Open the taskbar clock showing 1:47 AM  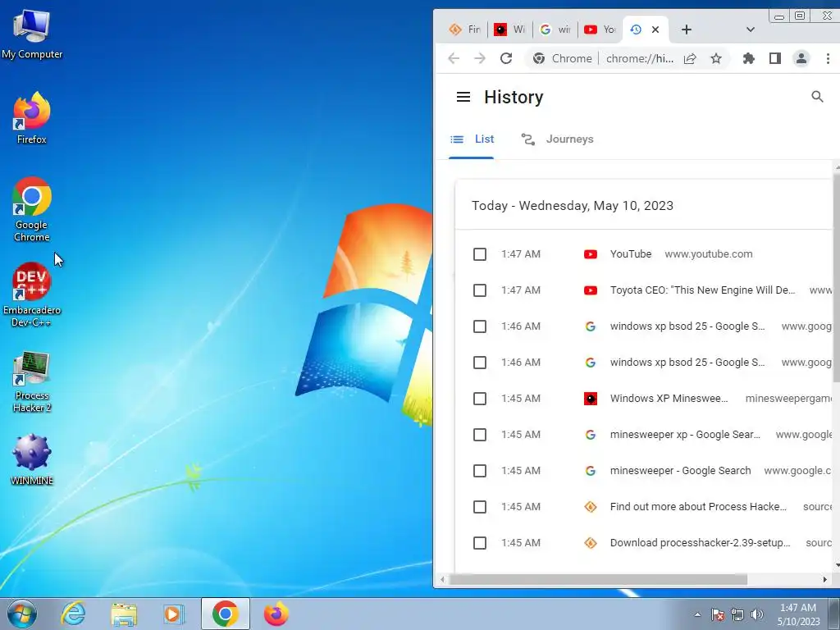[798, 614]
